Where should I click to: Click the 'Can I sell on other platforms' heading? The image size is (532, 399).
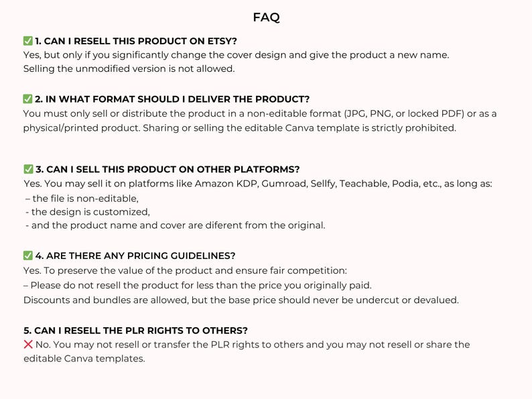pos(168,170)
